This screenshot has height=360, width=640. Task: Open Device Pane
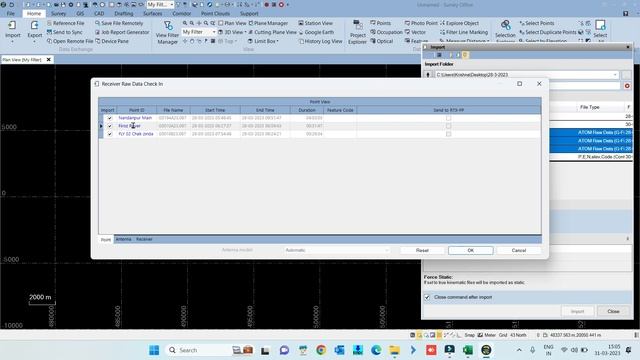(x=112, y=41)
